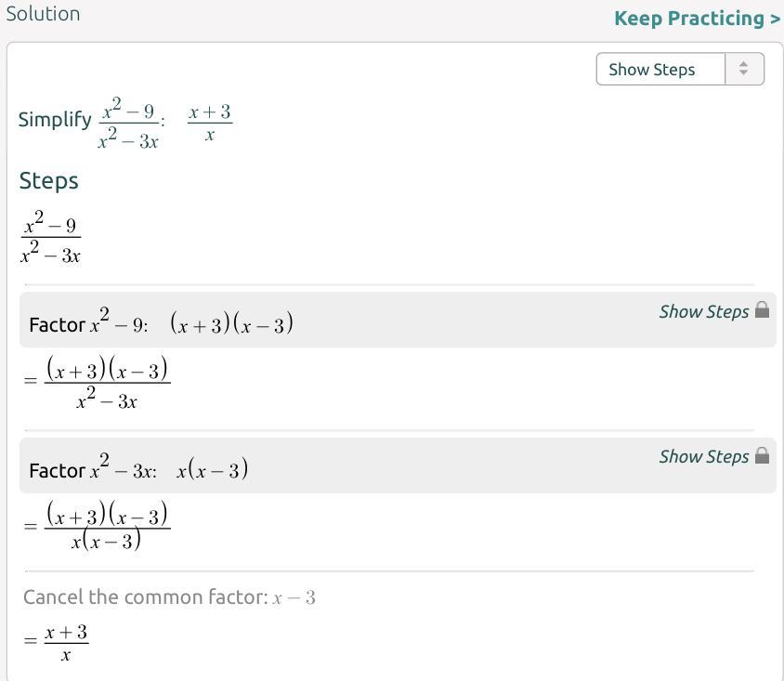Click the Keep Practicing link

pos(697,19)
